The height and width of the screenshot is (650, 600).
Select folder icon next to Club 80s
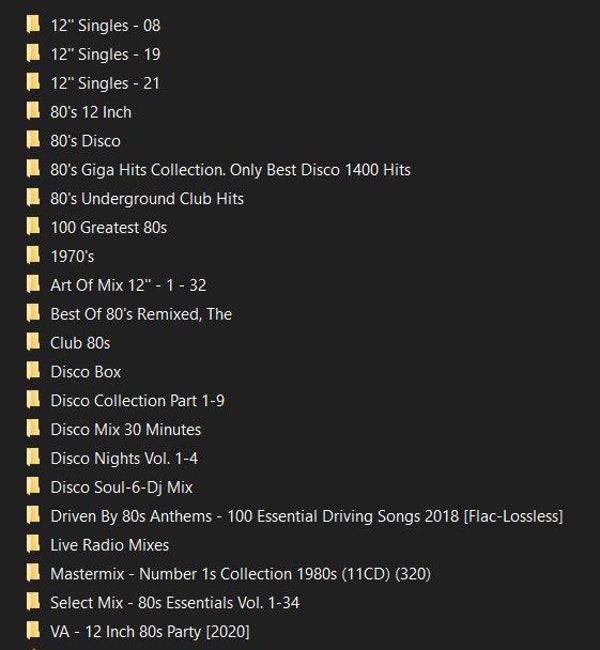(33, 342)
